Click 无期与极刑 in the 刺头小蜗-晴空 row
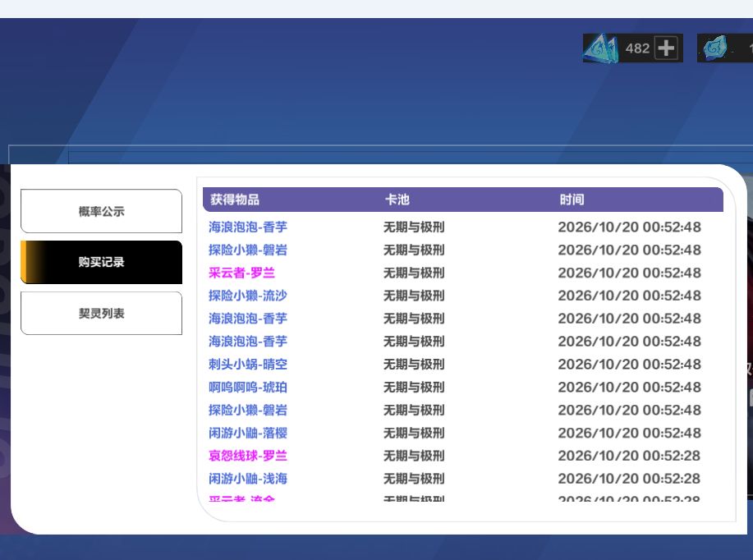Image resolution: width=753 pixels, height=560 pixels. coord(414,364)
